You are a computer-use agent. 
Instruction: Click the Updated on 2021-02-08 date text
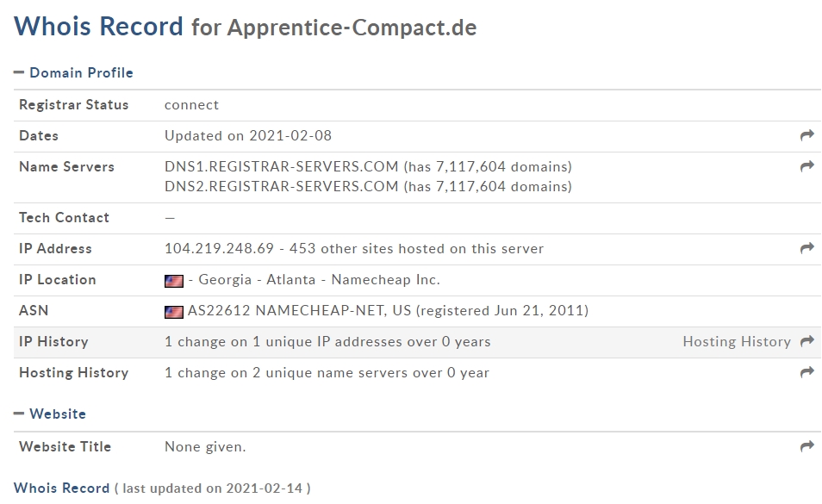pos(248,136)
